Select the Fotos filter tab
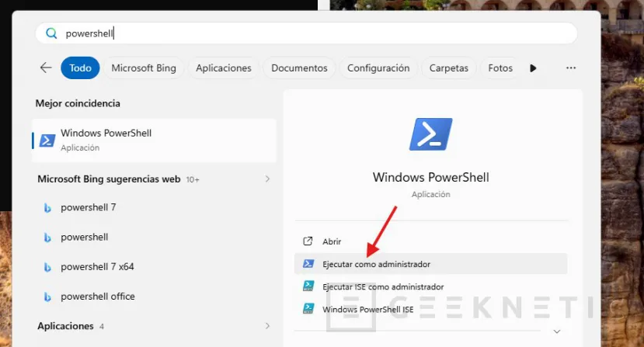The height and width of the screenshot is (347, 644). (x=500, y=68)
